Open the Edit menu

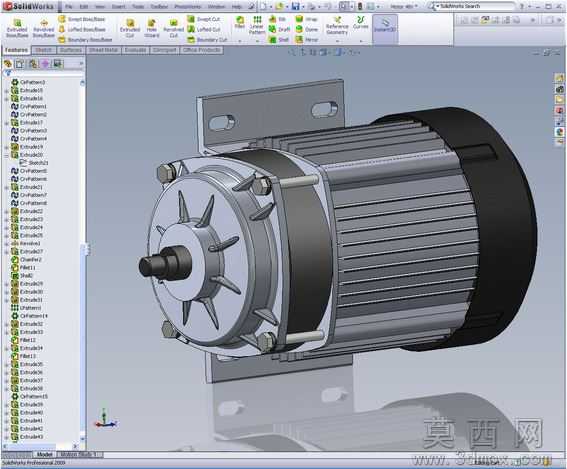tap(84, 7)
